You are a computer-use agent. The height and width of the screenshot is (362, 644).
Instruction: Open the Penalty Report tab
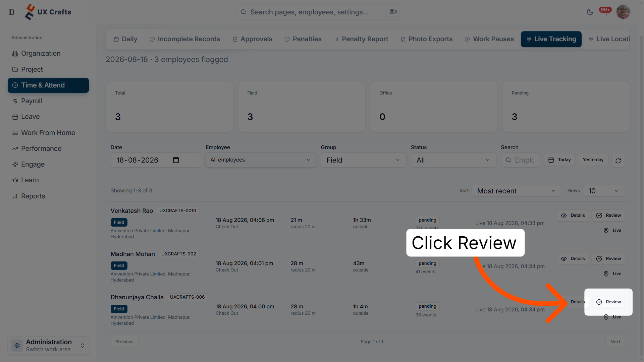pos(361,39)
